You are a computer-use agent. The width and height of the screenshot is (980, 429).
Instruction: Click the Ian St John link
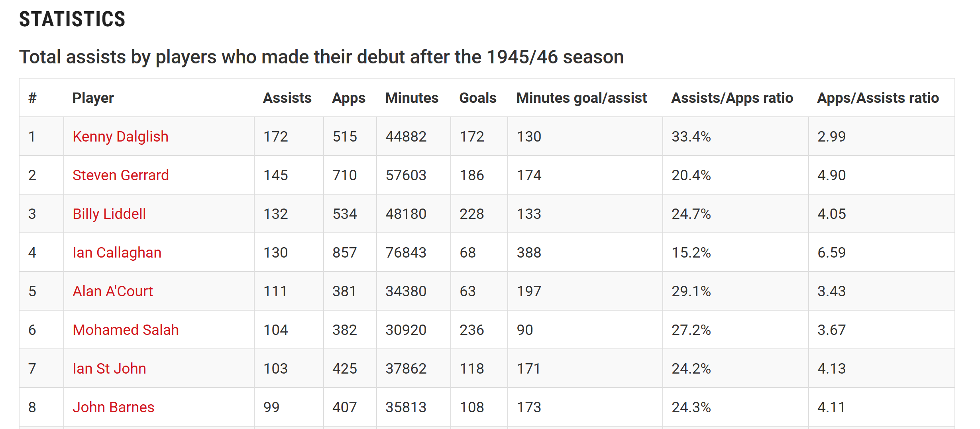pos(109,369)
